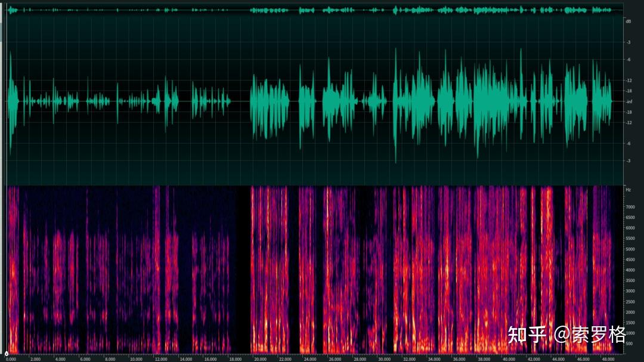This screenshot has height=362, width=644.
Task: Click the 6000 Hz frequency scale label
Action: pos(630,228)
